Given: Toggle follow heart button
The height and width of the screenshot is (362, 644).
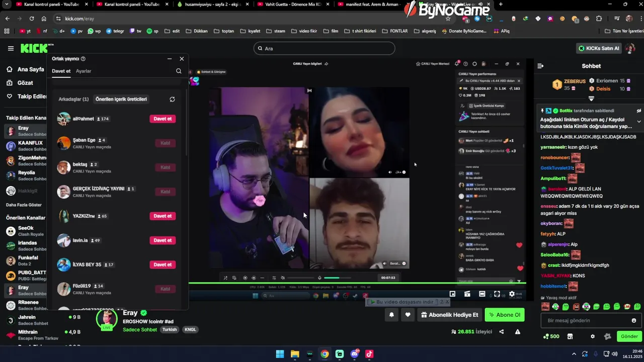Looking at the screenshot, I should pos(408,315).
